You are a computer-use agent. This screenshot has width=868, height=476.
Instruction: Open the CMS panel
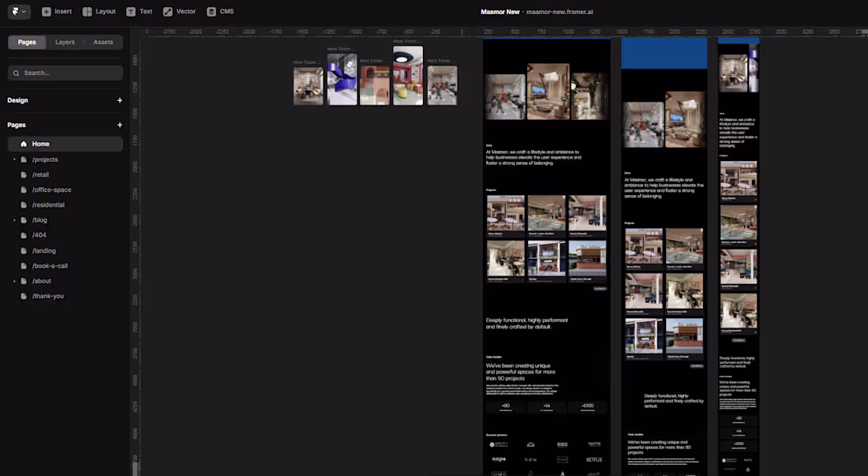[210, 11]
